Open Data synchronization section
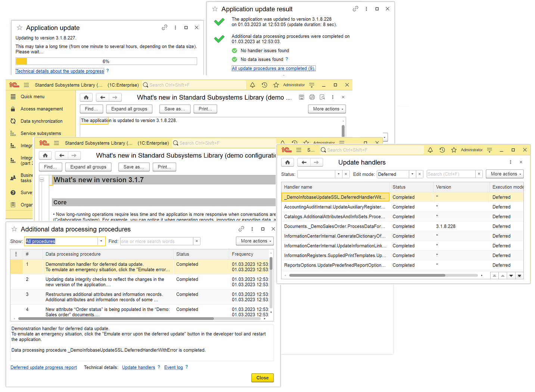The height and width of the screenshot is (392, 535). click(41, 121)
